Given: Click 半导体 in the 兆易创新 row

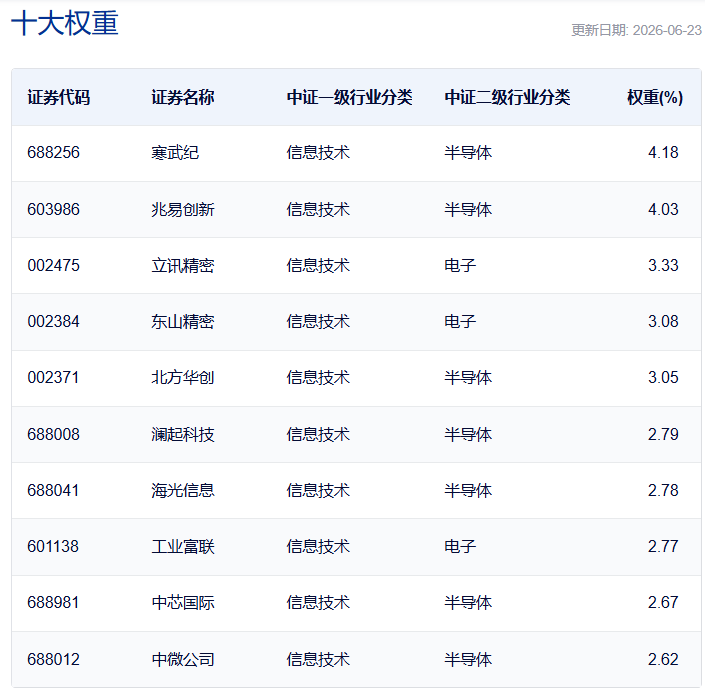Looking at the screenshot, I should (x=468, y=210).
